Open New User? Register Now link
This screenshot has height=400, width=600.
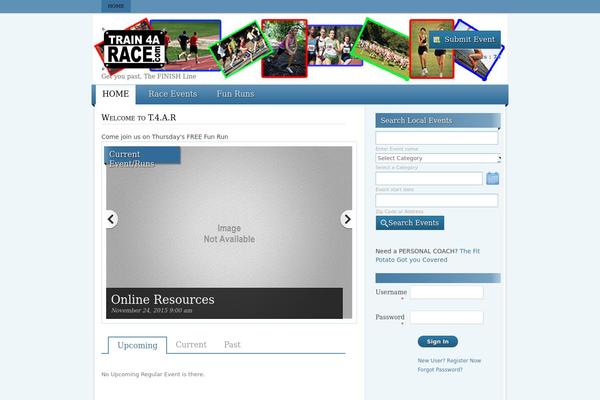tap(449, 361)
